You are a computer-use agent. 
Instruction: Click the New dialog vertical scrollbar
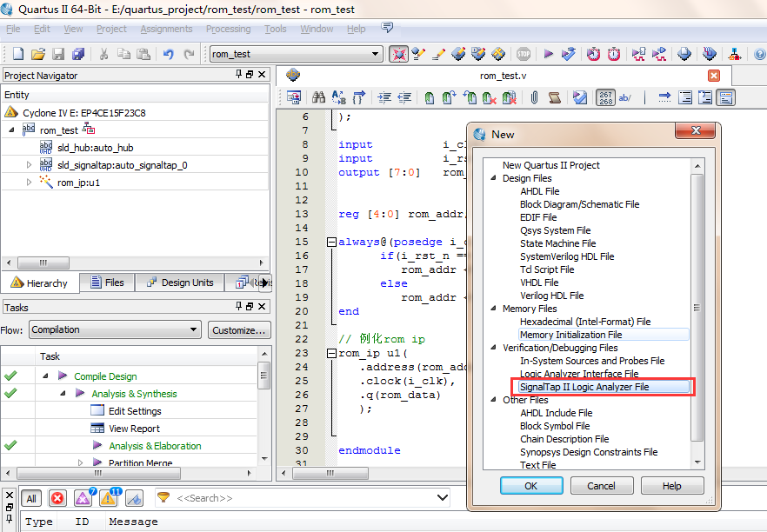tap(697, 308)
